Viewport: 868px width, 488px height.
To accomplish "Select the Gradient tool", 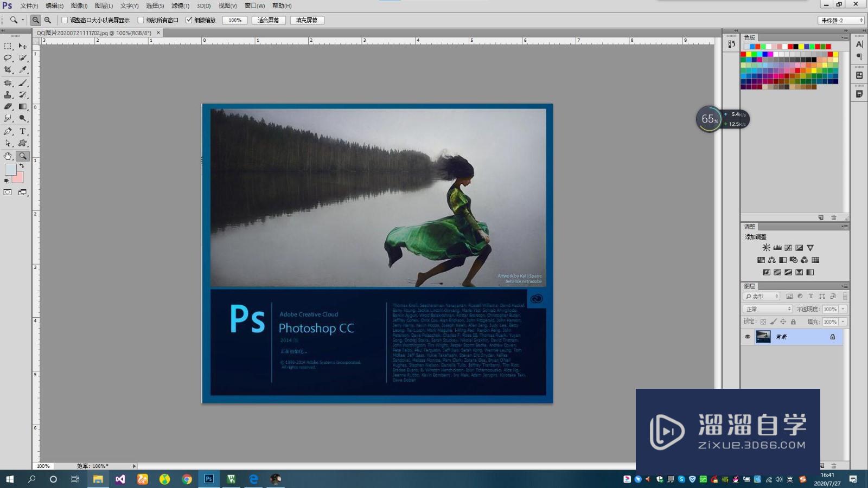I will (x=22, y=107).
